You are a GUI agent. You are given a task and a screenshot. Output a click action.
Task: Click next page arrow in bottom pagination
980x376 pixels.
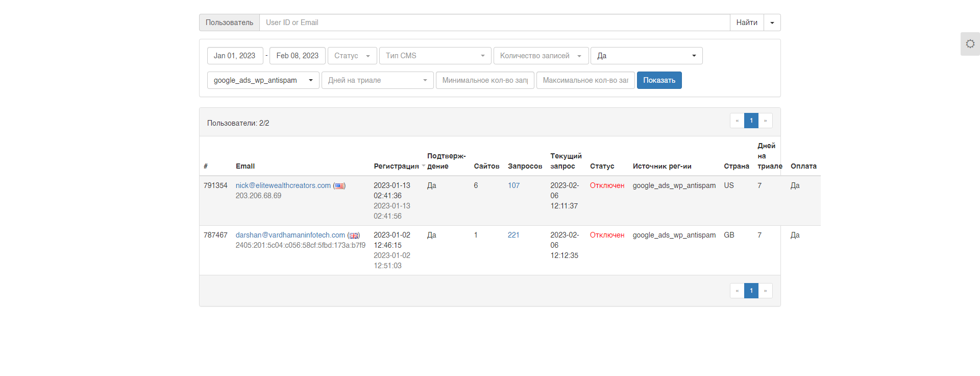point(765,291)
